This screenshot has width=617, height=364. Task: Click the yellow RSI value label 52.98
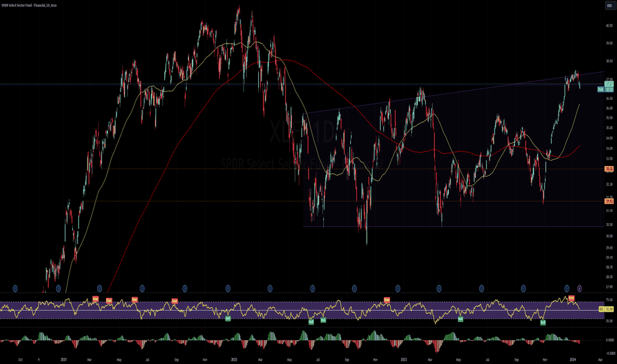(x=606, y=309)
